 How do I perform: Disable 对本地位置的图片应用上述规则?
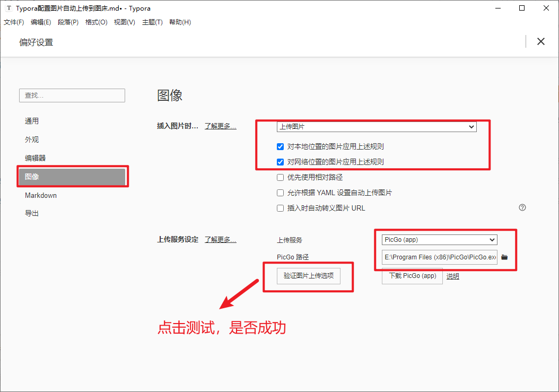[280, 146]
